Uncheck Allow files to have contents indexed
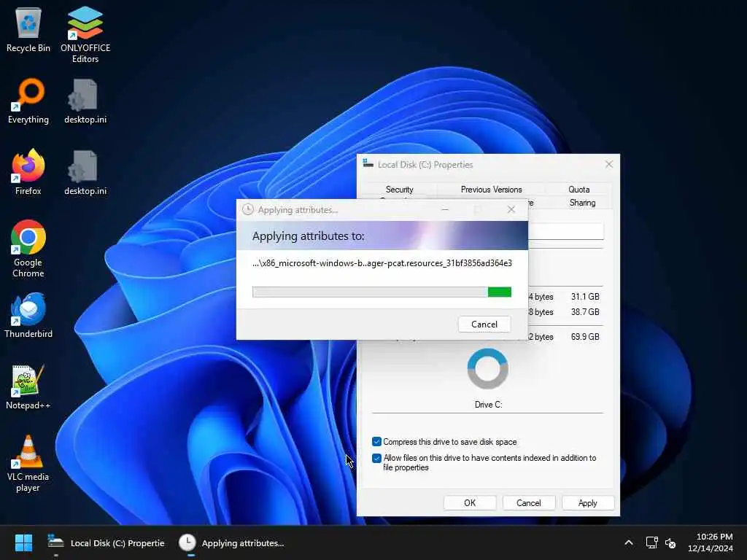The image size is (747, 560). click(x=376, y=458)
